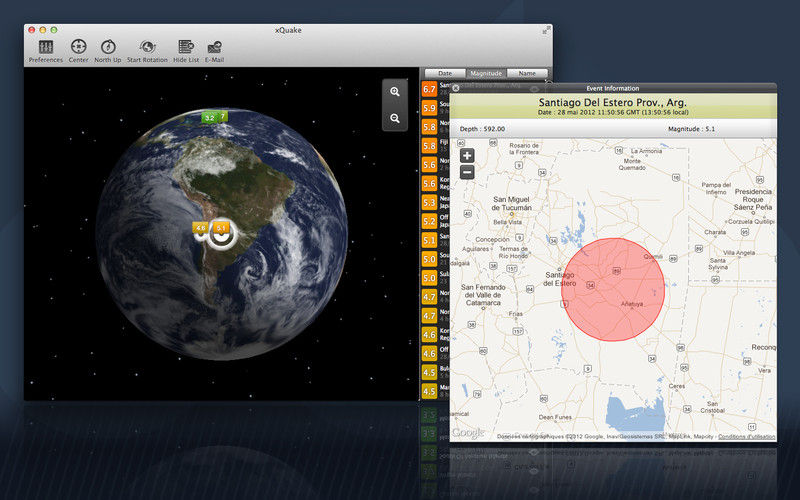Click Santiago del Estero city label on map
Screen dimensions: 800x500
tap(560, 279)
